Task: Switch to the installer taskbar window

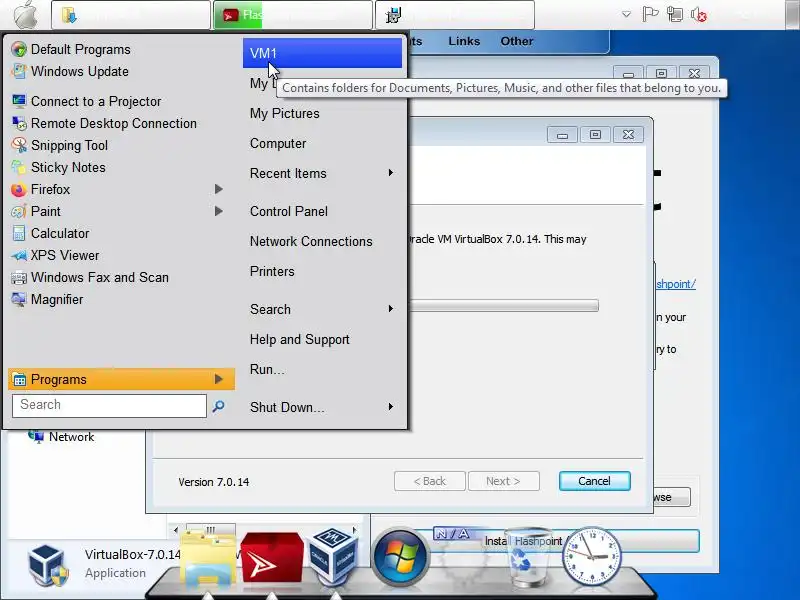Action: coord(455,15)
